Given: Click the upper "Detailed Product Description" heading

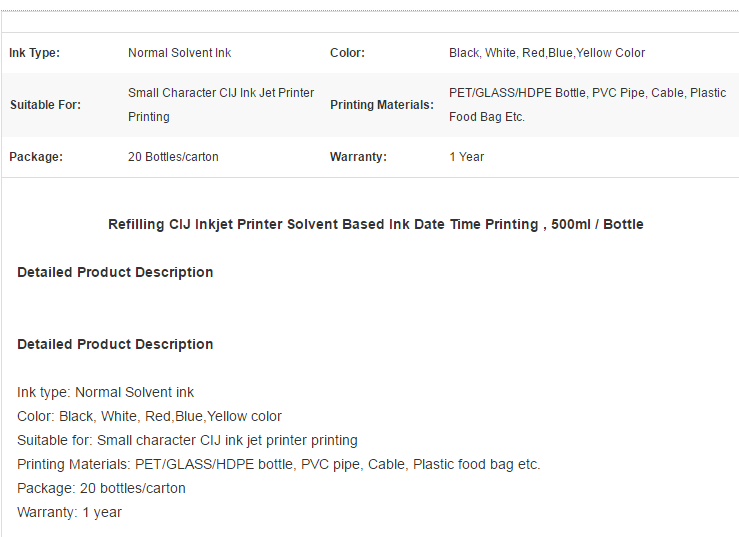Looking at the screenshot, I should 115,272.
